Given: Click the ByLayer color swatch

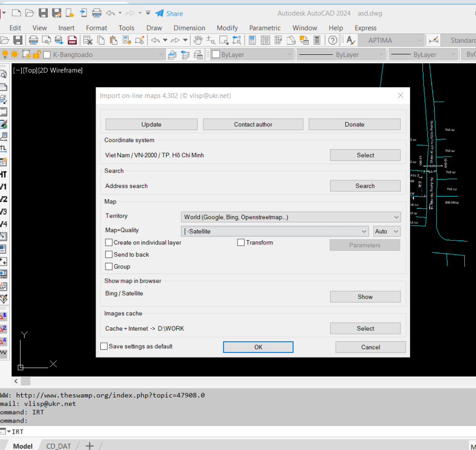Looking at the screenshot, I should pyautogui.click(x=216, y=55).
